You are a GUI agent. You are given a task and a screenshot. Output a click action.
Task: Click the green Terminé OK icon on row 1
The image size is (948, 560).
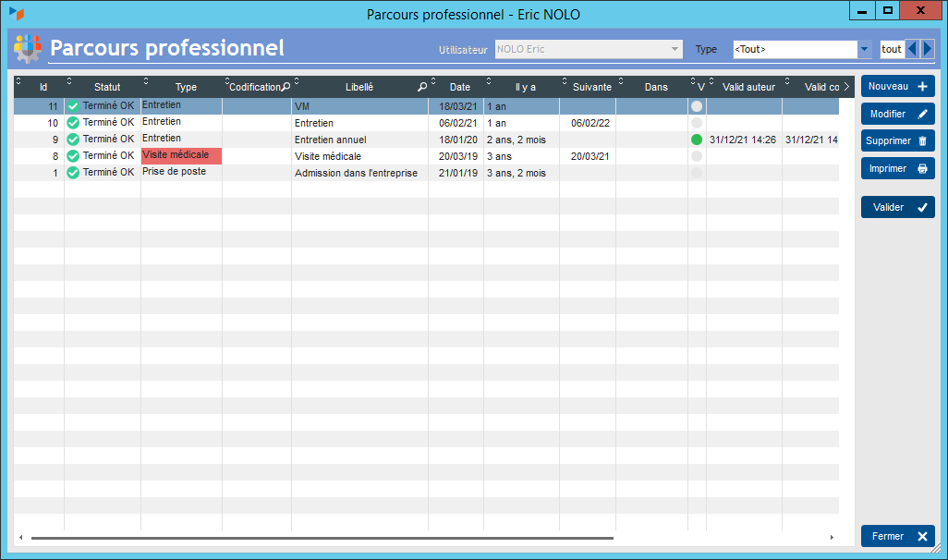pyautogui.click(x=73, y=174)
